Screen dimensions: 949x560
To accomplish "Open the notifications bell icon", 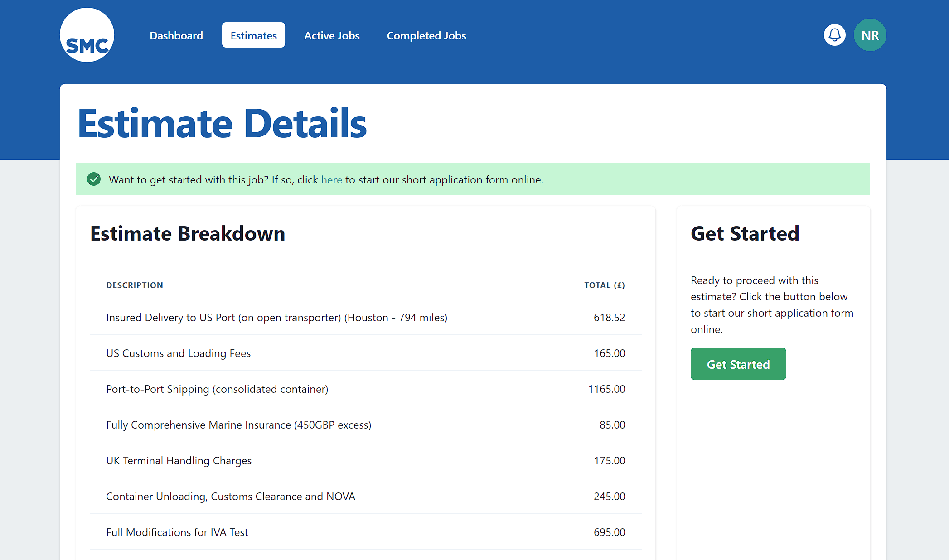I will (834, 35).
